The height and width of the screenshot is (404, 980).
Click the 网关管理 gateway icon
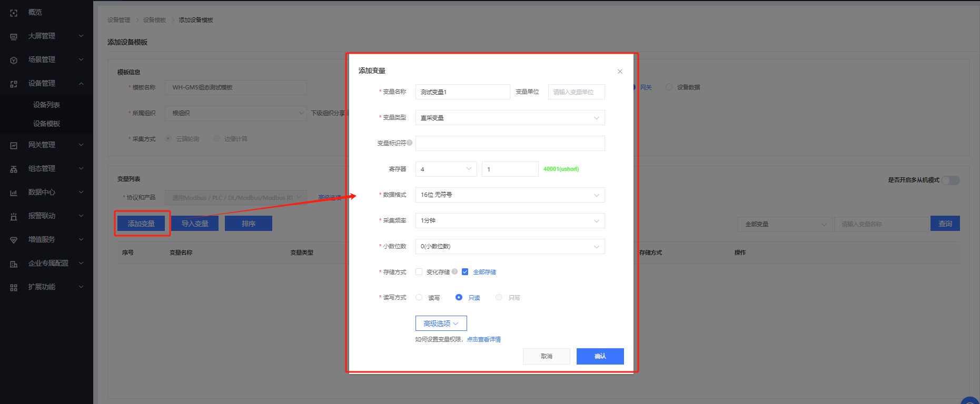tap(14, 145)
